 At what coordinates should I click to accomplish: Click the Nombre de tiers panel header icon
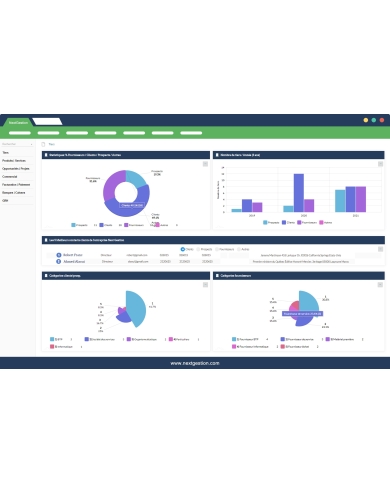click(217, 155)
